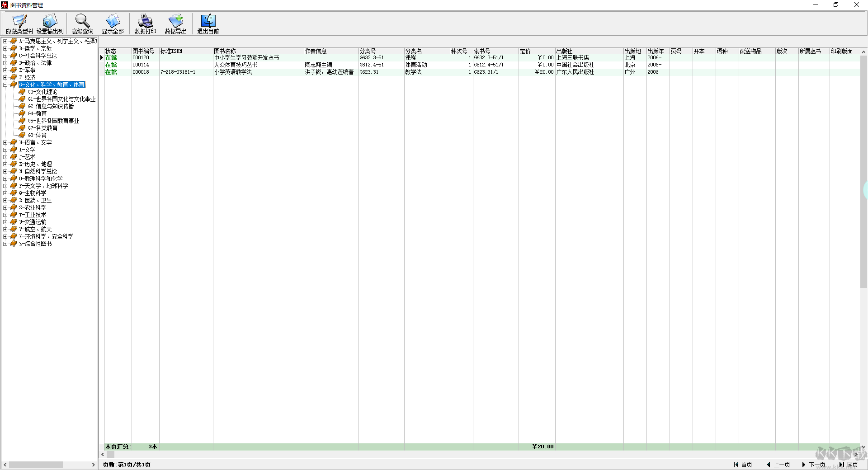
Task: Select the Q-生物科学 category
Action: pos(33,193)
